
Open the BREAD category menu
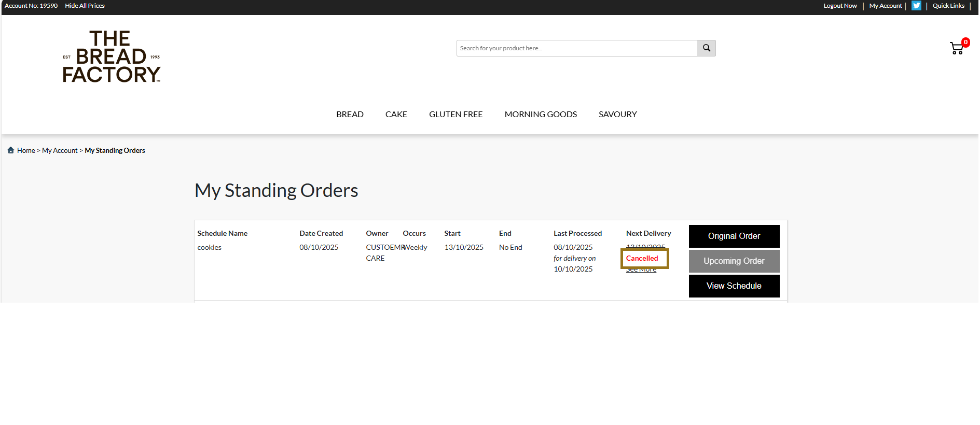[x=350, y=115]
